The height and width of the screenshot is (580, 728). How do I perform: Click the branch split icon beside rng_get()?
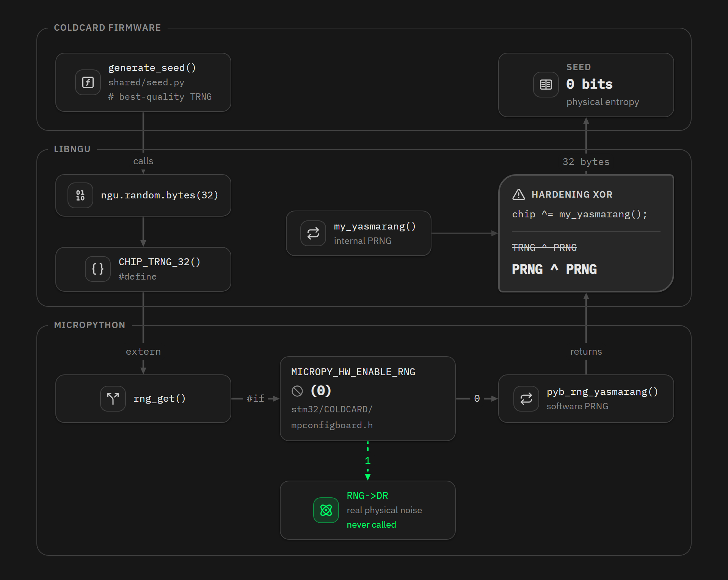(113, 399)
